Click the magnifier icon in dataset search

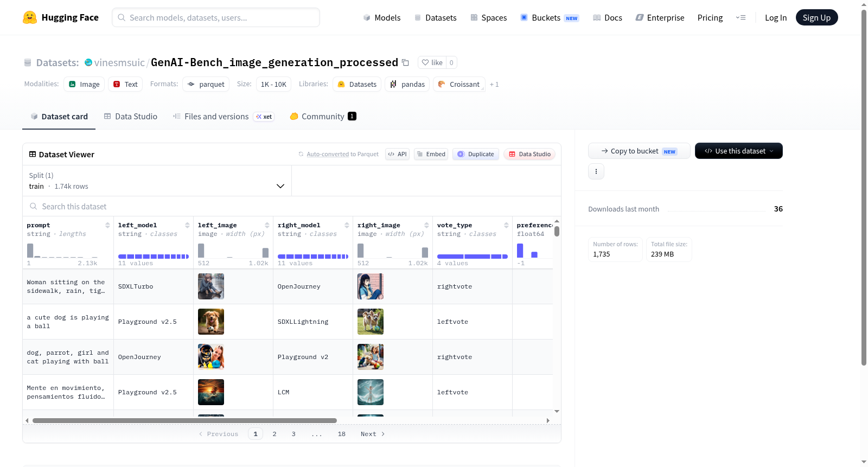coord(34,206)
